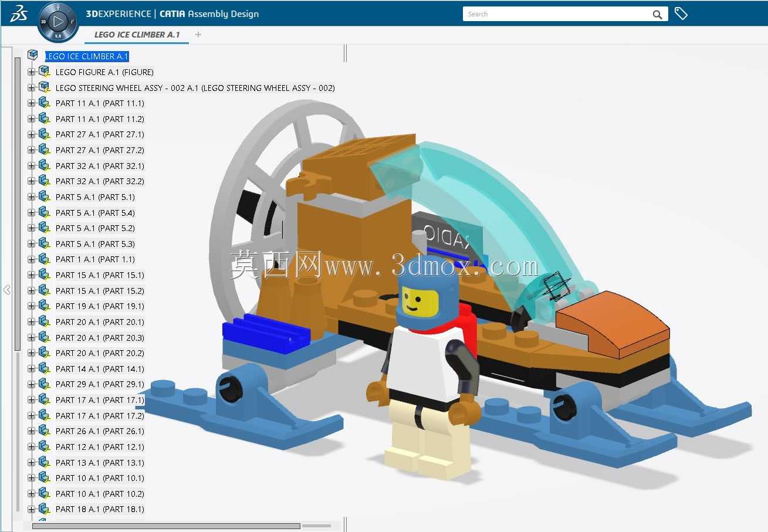The width and height of the screenshot is (768, 532).
Task: Select the 'PART 5 A.1 (PART 5.3)' row
Action: coord(95,244)
